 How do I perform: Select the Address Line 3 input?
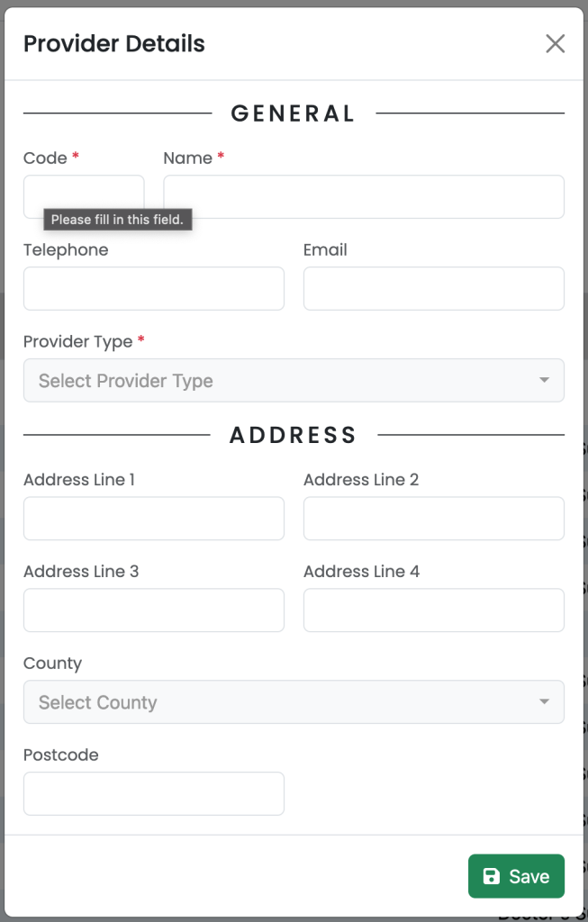(154, 610)
